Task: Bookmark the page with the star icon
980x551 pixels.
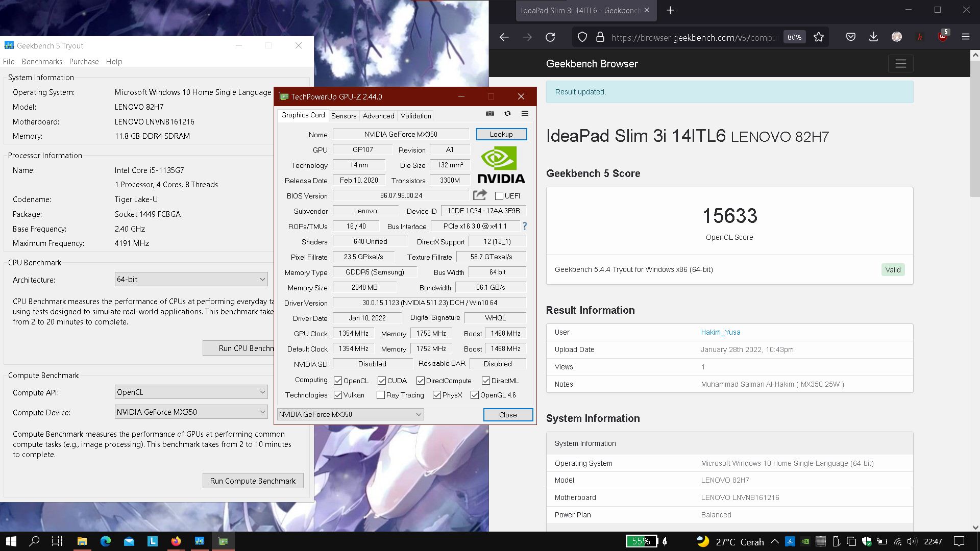Action: [x=819, y=37]
